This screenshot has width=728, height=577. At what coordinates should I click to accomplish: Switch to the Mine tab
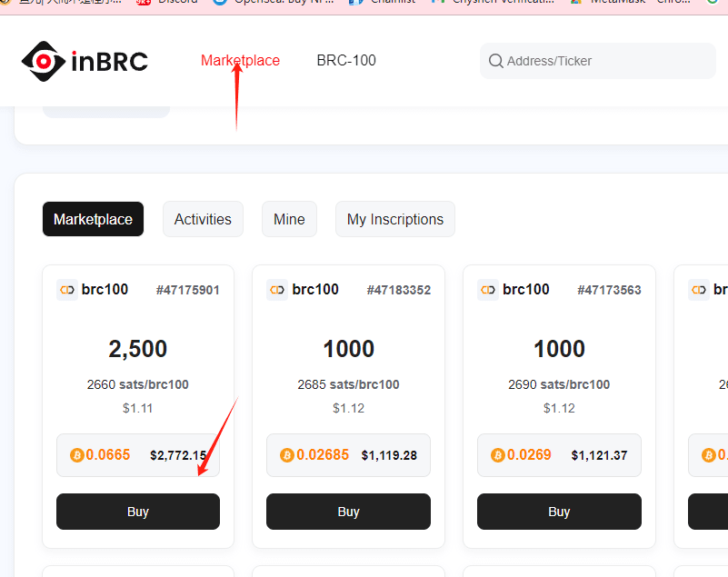289,219
